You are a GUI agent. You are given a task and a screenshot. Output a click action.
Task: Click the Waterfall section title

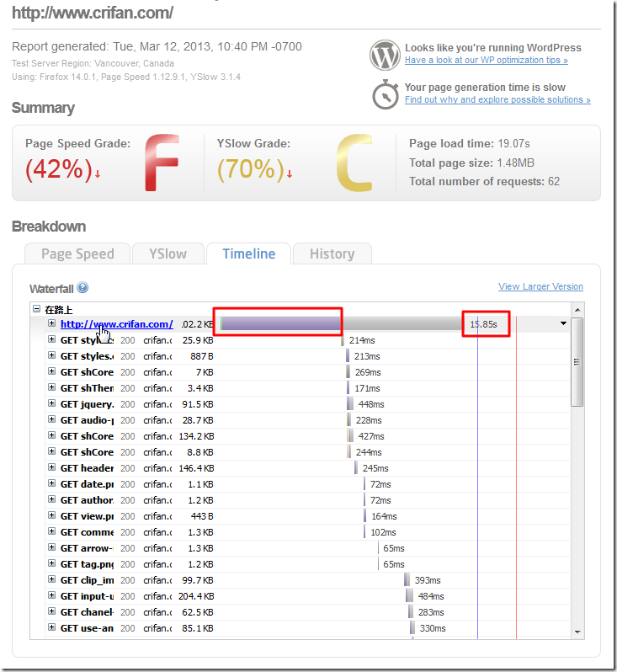51,289
